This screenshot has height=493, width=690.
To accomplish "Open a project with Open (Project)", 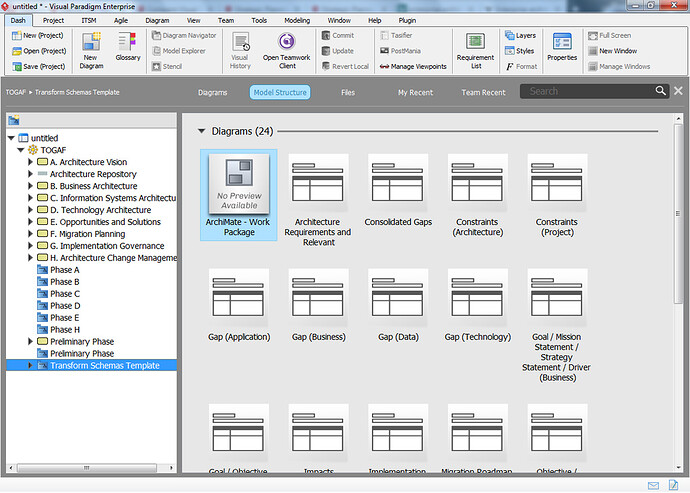I will tap(39, 51).
